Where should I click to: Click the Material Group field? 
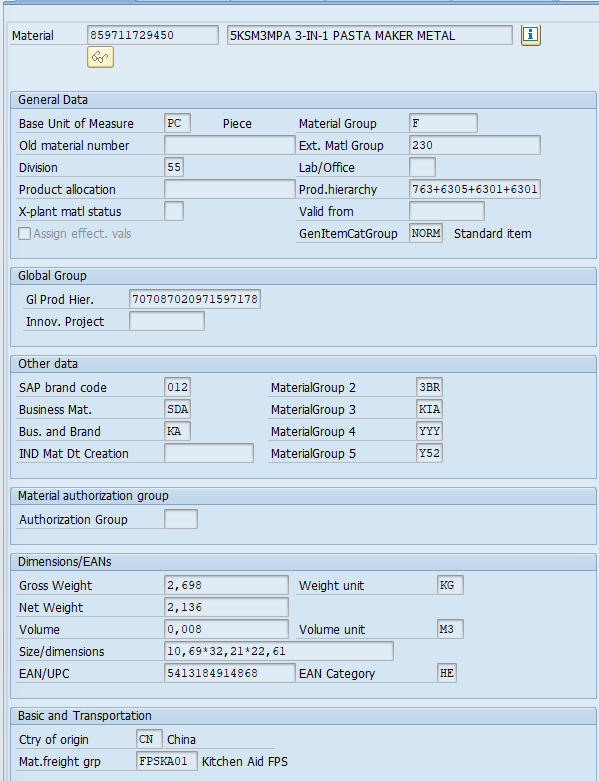[x=443, y=124]
